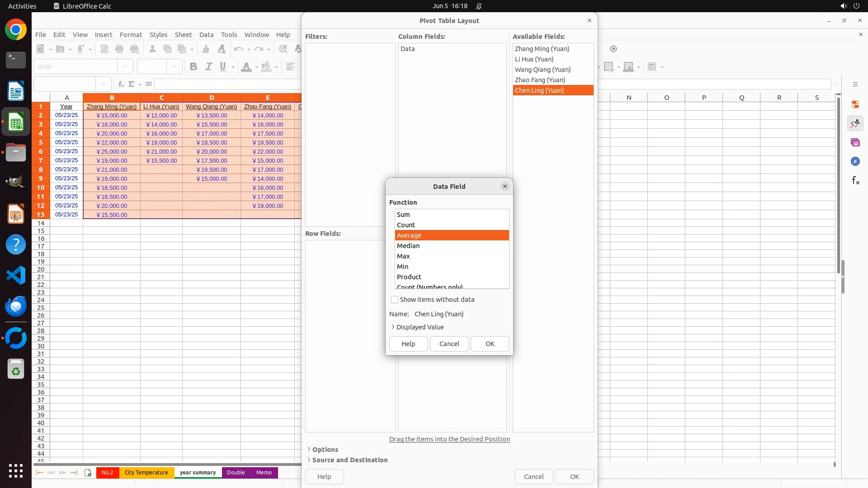Open the Gallery deck in sidebar

855,142
